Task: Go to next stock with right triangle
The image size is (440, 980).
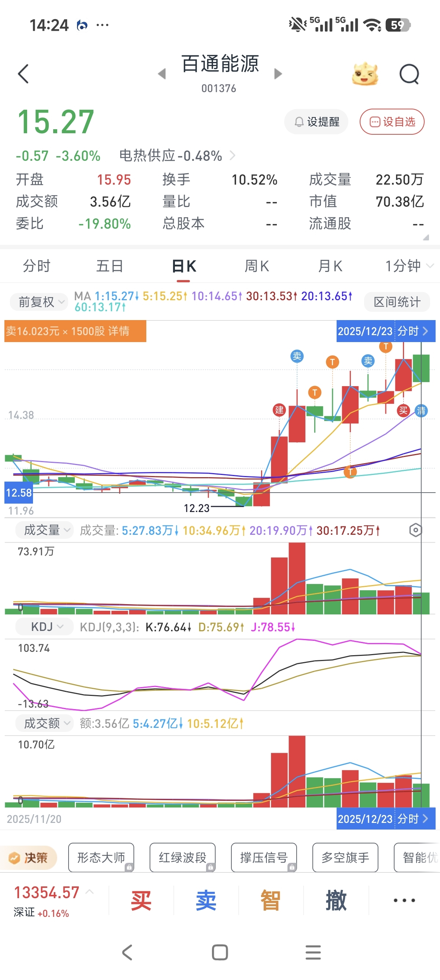Action: [278, 74]
